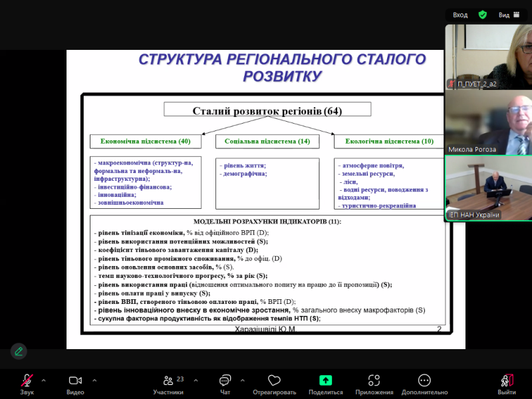Viewport: 532px width, 399px height.
Task: Unmute the microphone via Звук icon
Action: (27, 380)
